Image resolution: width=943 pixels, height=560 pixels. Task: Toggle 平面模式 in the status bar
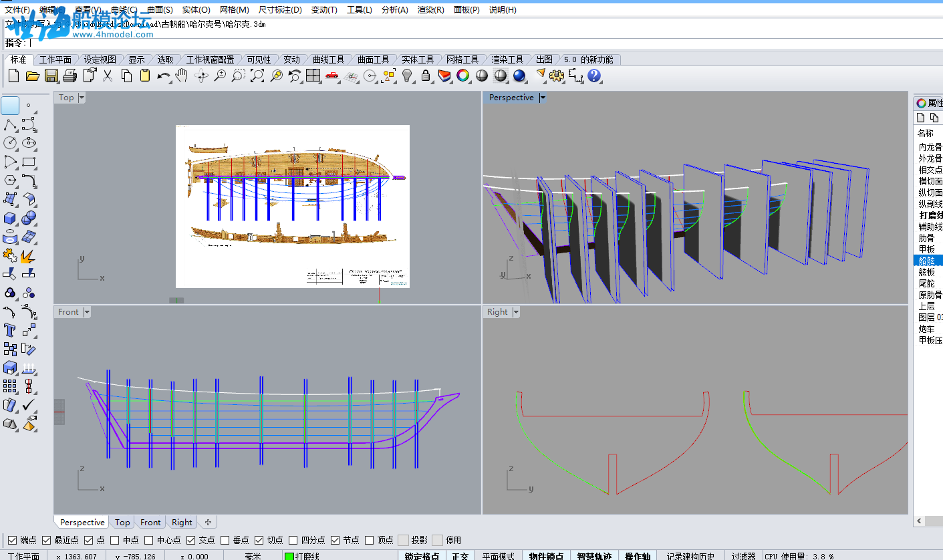point(499,556)
